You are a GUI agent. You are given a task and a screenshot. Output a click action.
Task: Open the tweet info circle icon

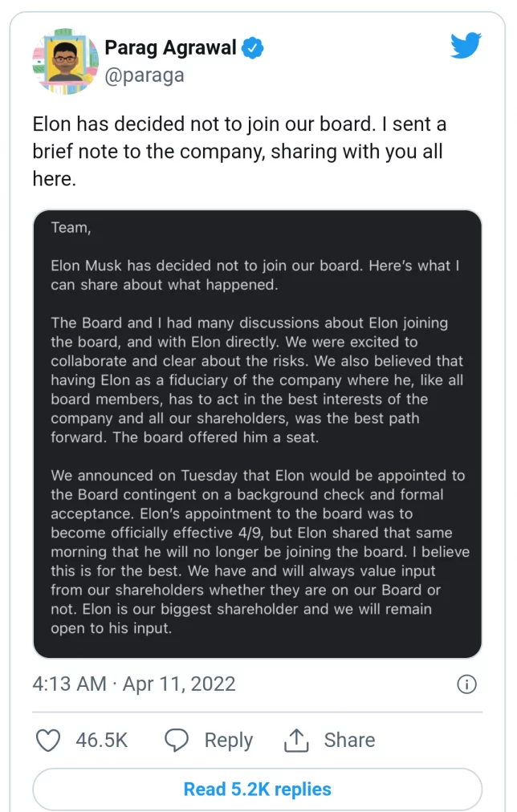(466, 684)
